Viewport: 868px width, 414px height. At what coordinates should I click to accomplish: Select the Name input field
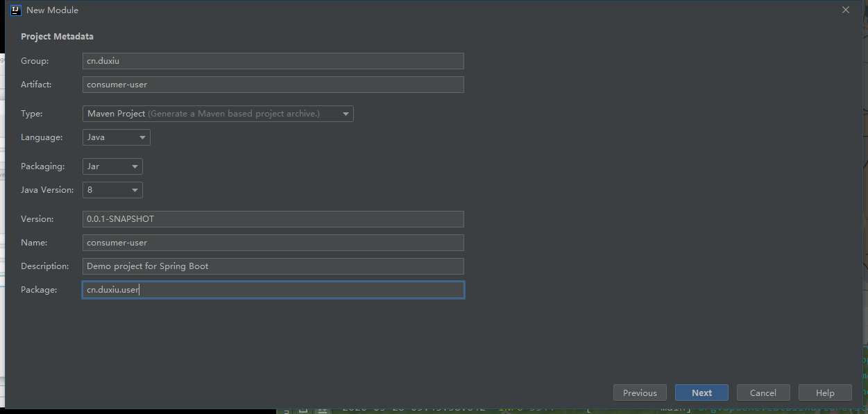point(273,243)
